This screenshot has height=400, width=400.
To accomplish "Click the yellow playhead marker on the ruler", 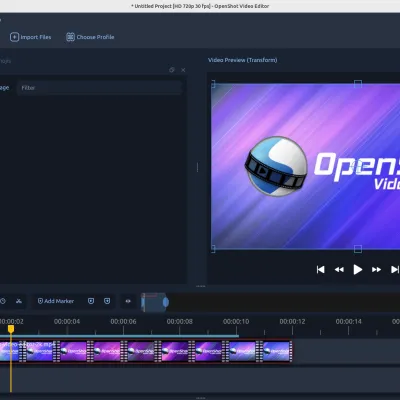I will 11,329.
